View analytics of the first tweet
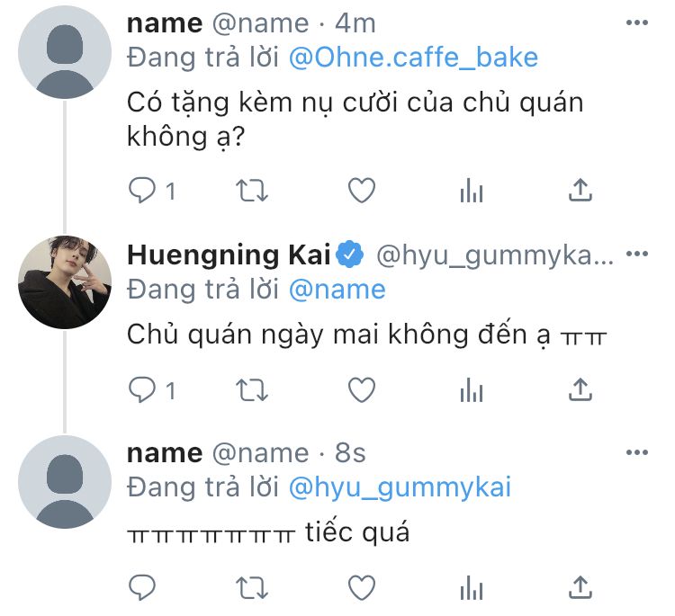The height and width of the screenshot is (616, 675). pos(472,191)
